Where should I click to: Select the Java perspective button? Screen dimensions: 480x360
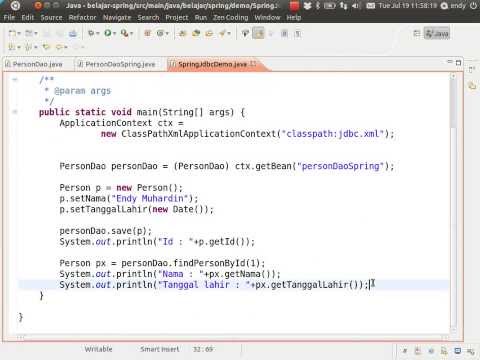coord(437,33)
